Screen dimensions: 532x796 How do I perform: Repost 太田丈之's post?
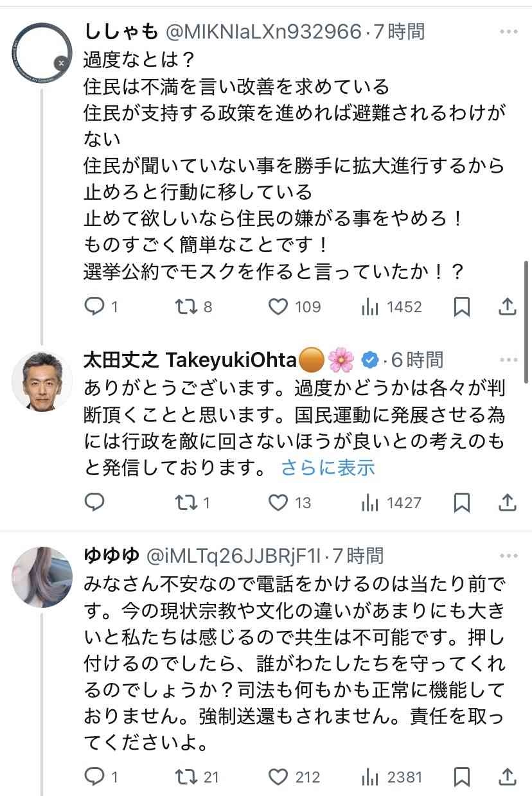tap(186, 502)
